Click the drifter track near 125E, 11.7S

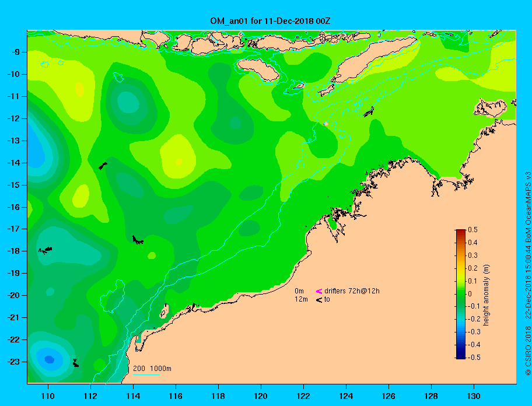[369, 111]
